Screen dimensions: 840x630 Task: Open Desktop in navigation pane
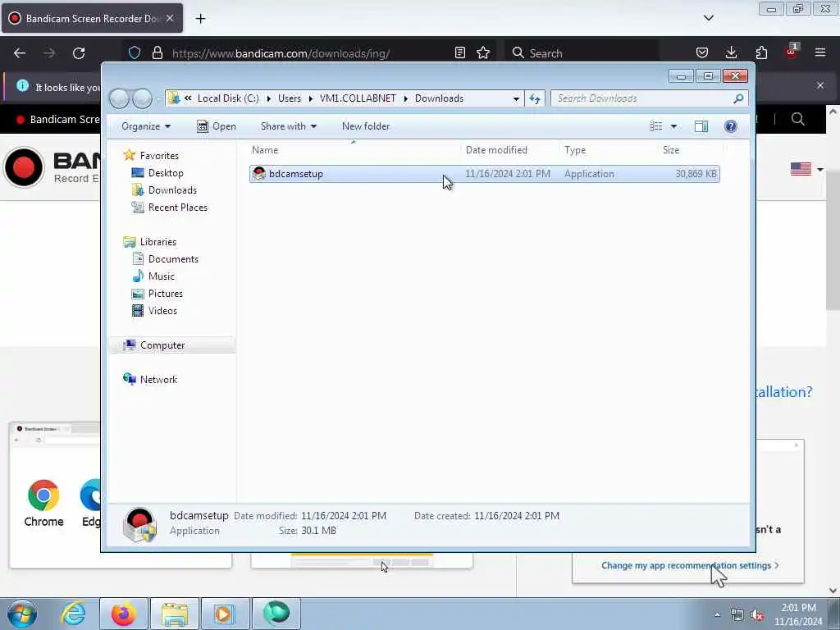[166, 173]
